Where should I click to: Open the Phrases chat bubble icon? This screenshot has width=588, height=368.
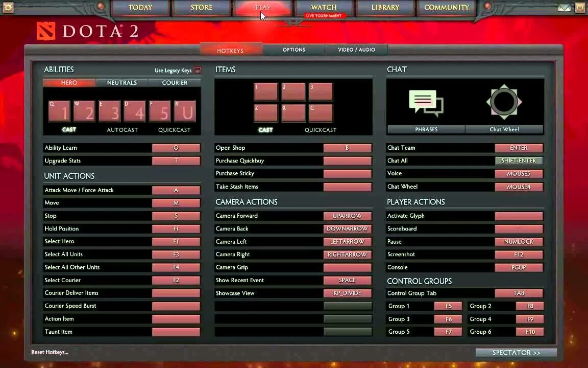click(426, 103)
